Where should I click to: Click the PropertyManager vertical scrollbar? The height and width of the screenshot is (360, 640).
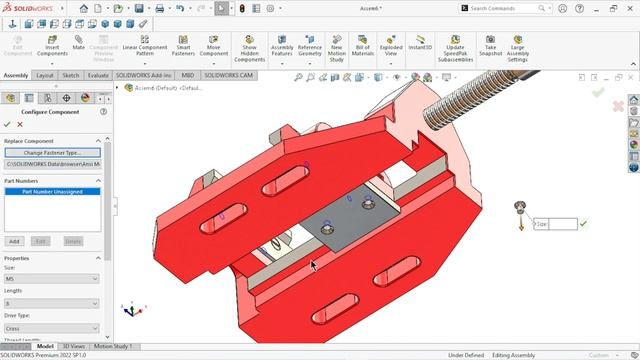click(108, 202)
